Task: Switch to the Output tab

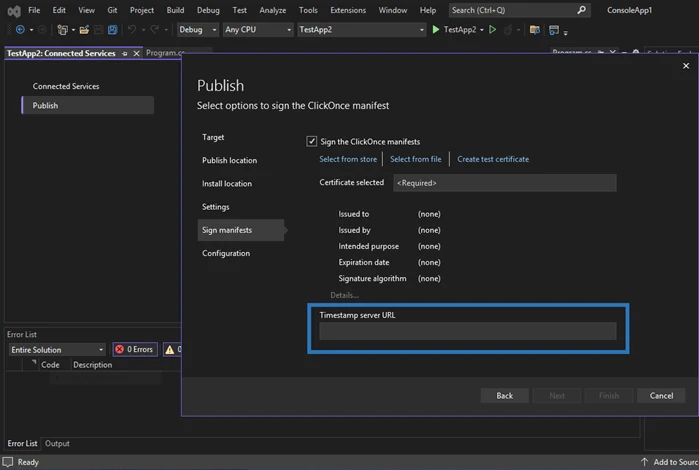Action: [57, 443]
